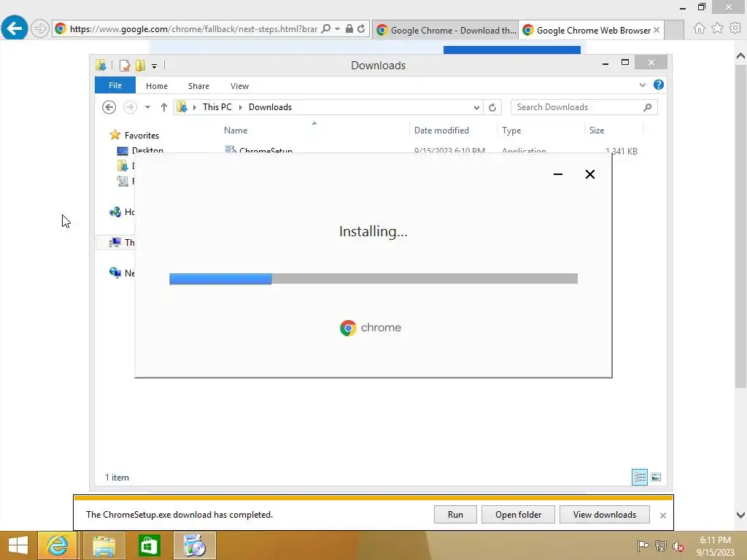747x560 pixels.
Task: Open a new blank tab in Internet Explorer
Action: coord(674,30)
